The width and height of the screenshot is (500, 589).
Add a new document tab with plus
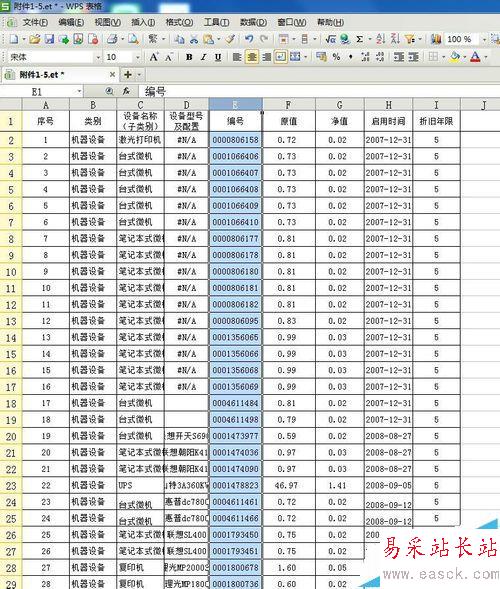(x=128, y=75)
